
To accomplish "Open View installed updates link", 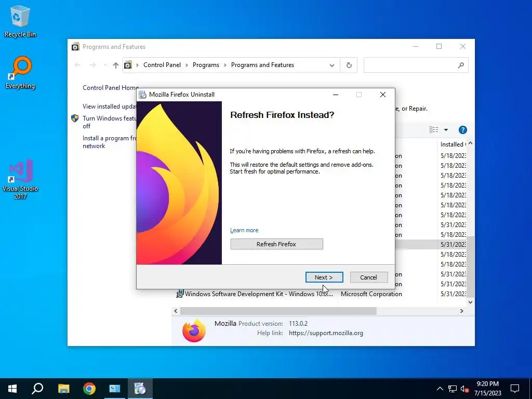I will point(110,106).
